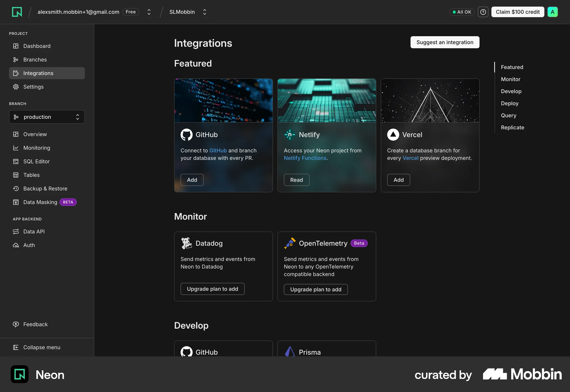Expand the SLMobbin project switcher
Screen dimensions: 570x392
click(x=205, y=12)
